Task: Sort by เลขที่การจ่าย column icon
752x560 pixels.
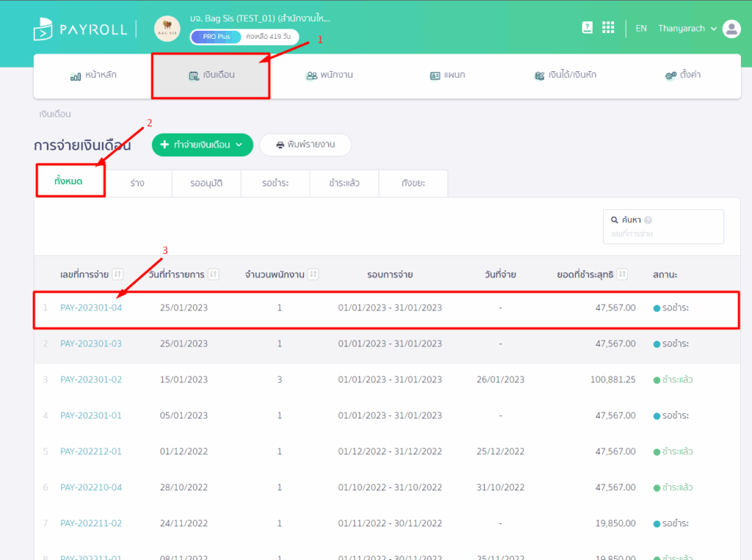Action: 118,274
